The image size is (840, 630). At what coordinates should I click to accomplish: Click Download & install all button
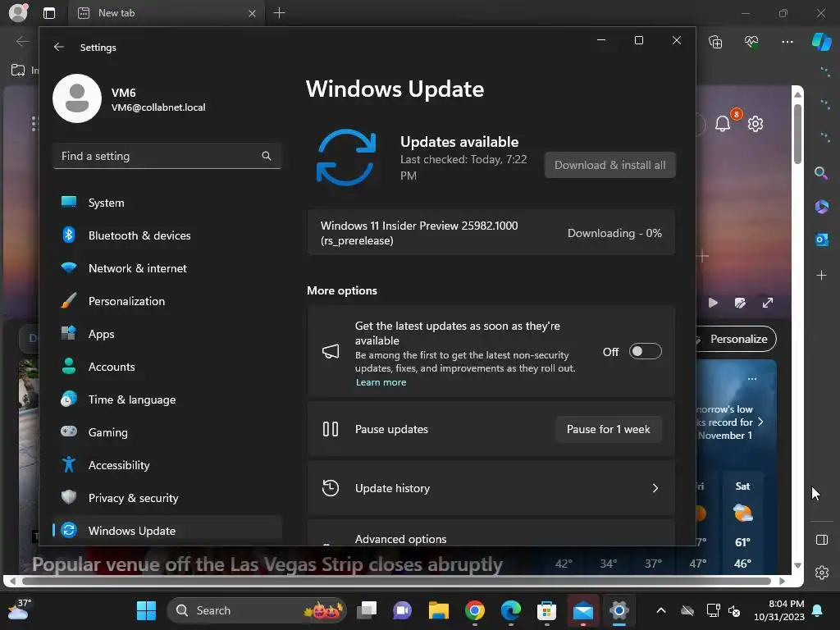point(609,165)
